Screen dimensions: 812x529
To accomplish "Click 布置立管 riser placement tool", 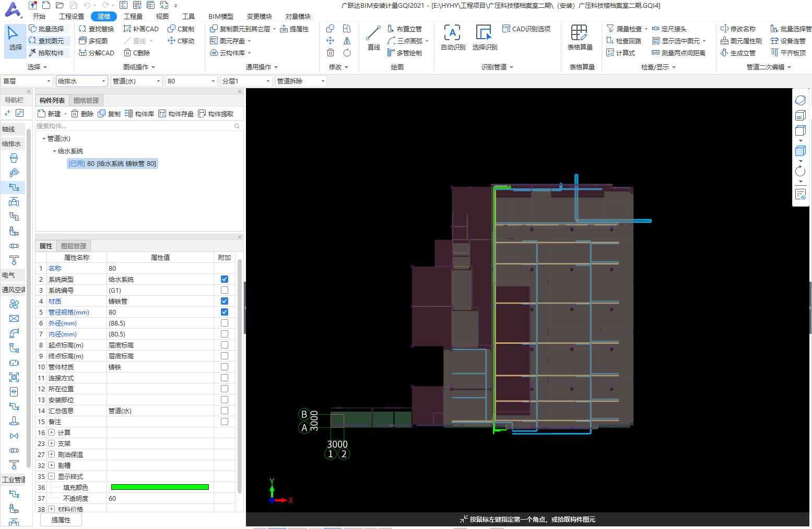I will pyautogui.click(x=405, y=29).
